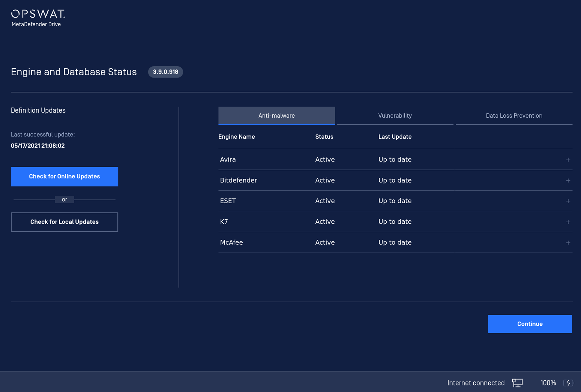Click the Definition Updates heading
Screen dimensions: 581x392
tap(38, 111)
